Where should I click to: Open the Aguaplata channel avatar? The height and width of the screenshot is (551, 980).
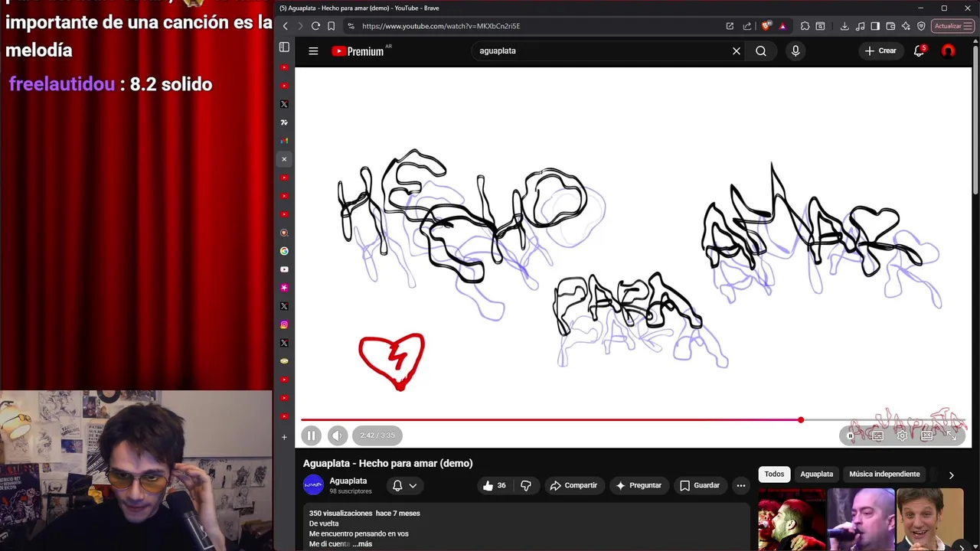(313, 485)
